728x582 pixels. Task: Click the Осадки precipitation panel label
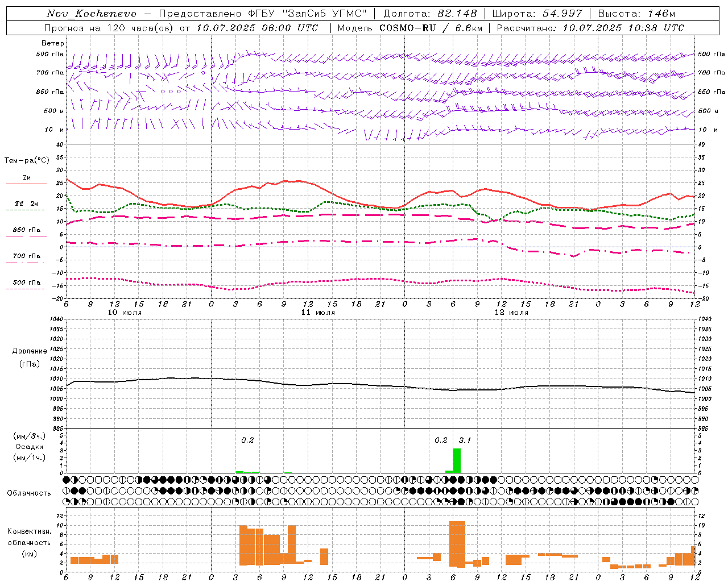click(x=30, y=447)
